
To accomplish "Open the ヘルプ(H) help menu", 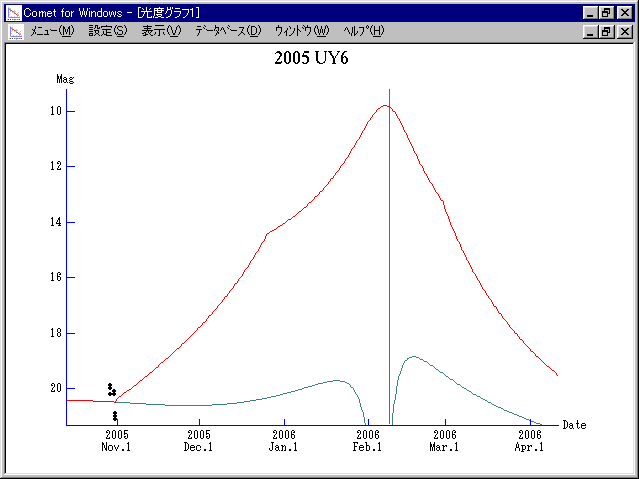I will 363,31.
